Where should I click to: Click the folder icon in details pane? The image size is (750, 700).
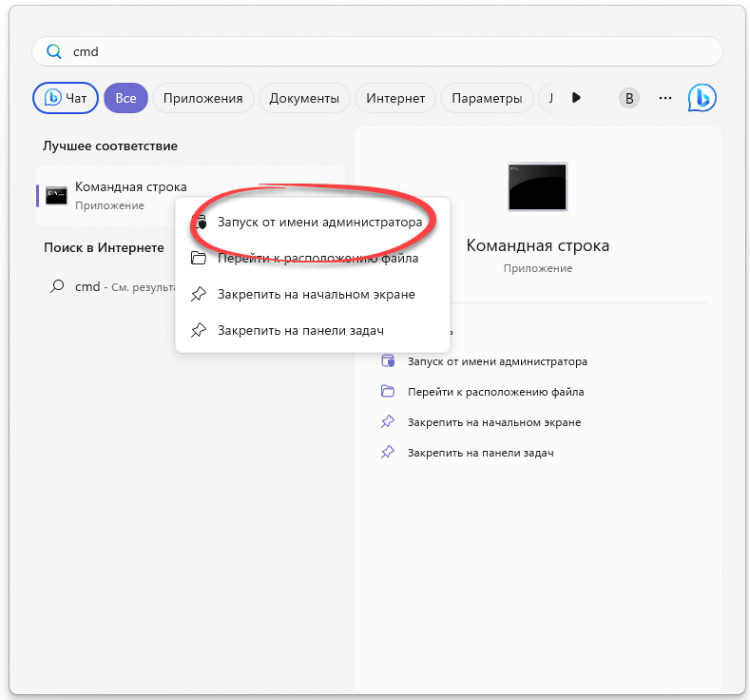click(388, 392)
